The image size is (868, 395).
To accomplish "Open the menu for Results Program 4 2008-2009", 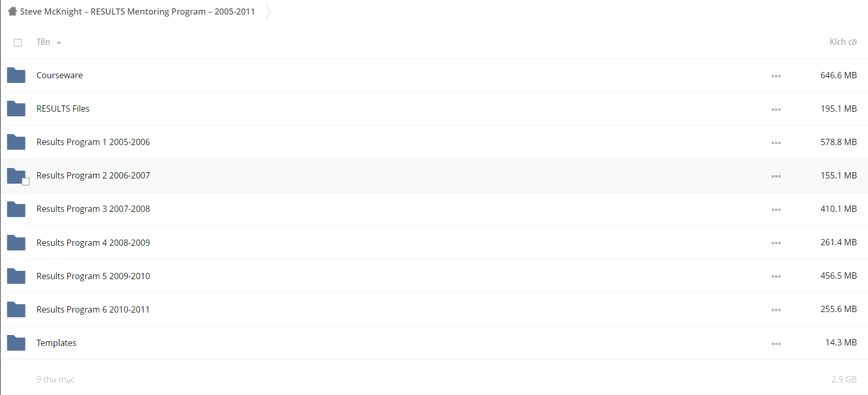I will [776, 243].
